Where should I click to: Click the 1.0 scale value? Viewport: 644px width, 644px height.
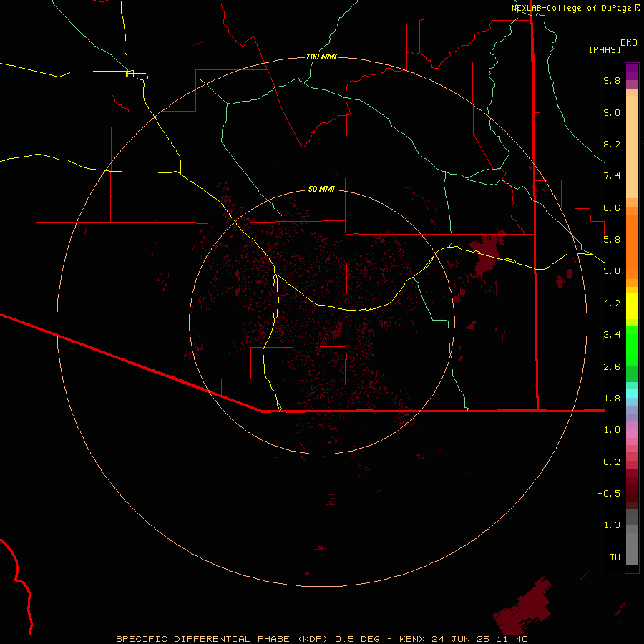612,430
